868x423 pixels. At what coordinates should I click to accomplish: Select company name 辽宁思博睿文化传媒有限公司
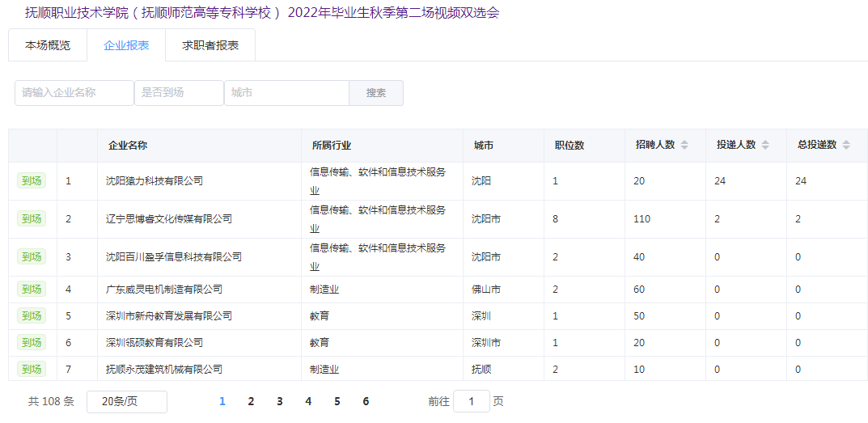169,219
